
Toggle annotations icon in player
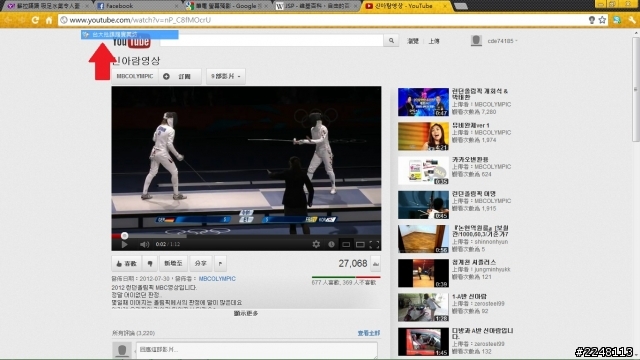(x=331, y=244)
